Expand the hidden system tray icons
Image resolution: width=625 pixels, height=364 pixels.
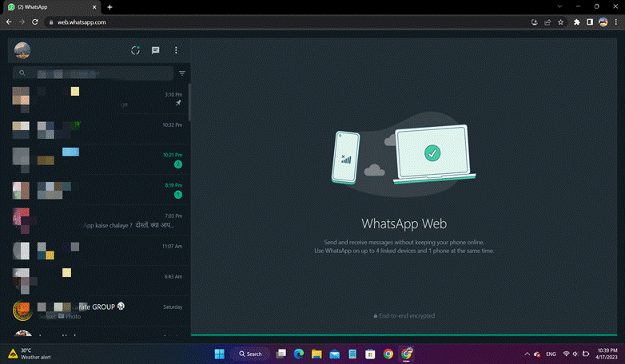point(527,354)
